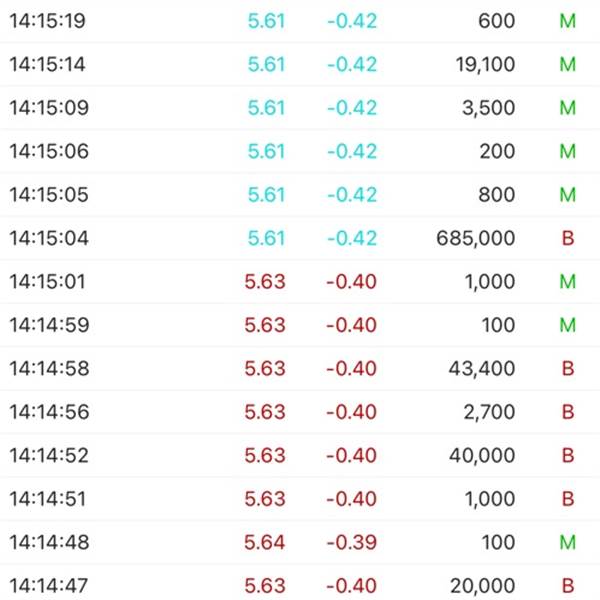The height and width of the screenshot is (600, 600).
Task: Click the 14:15:05 timestamp
Action: 49,194
